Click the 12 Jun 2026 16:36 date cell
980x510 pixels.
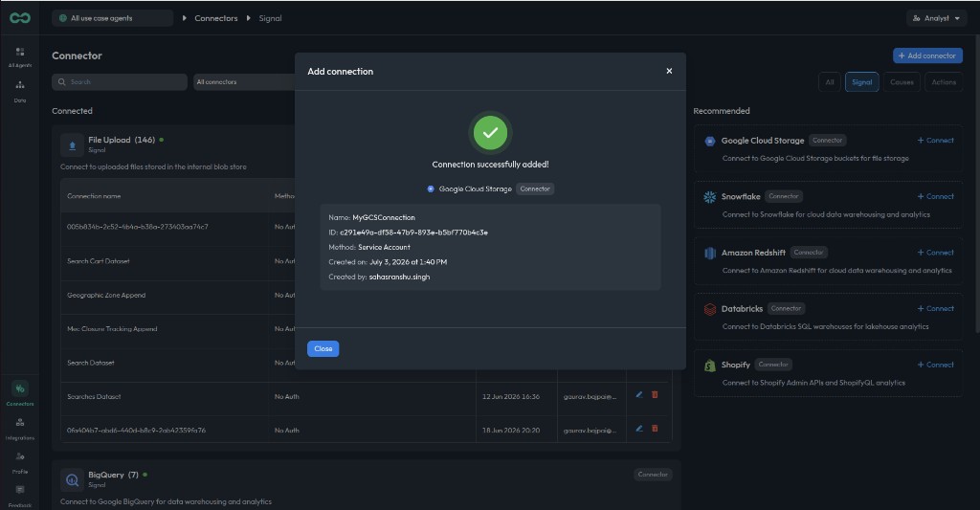[511, 396]
